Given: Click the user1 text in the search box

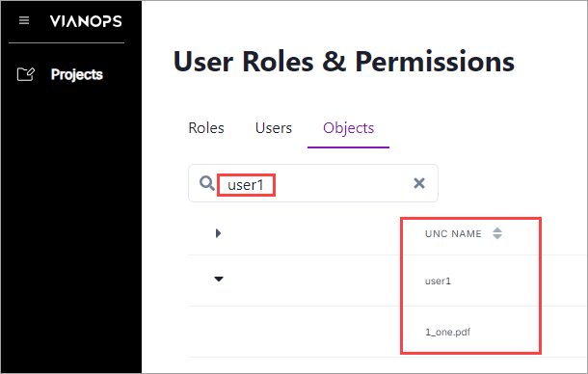Looking at the screenshot, I should pos(246,185).
